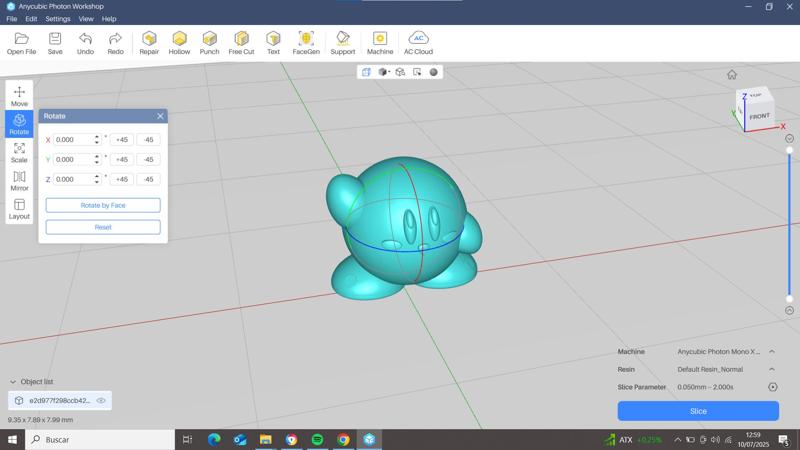Image resolution: width=800 pixels, height=450 pixels.
Task: Open the Slice Parameter settings icon
Action: tap(772, 387)
